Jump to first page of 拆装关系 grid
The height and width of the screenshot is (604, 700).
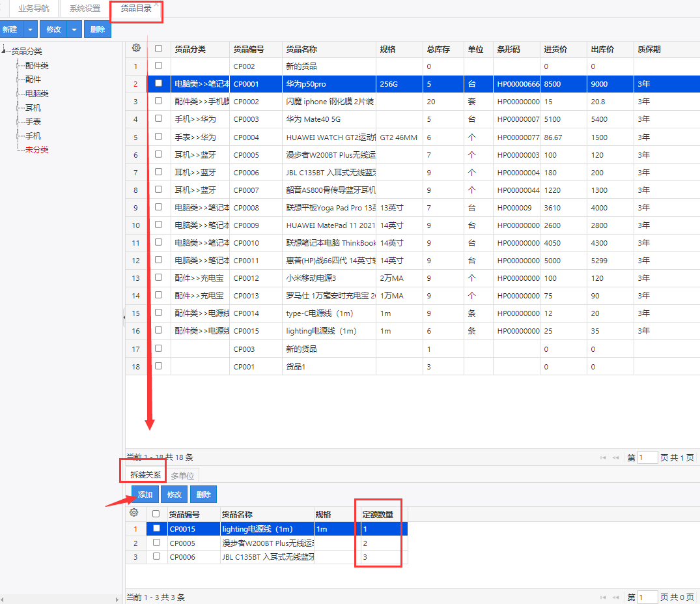pos(603,597)
